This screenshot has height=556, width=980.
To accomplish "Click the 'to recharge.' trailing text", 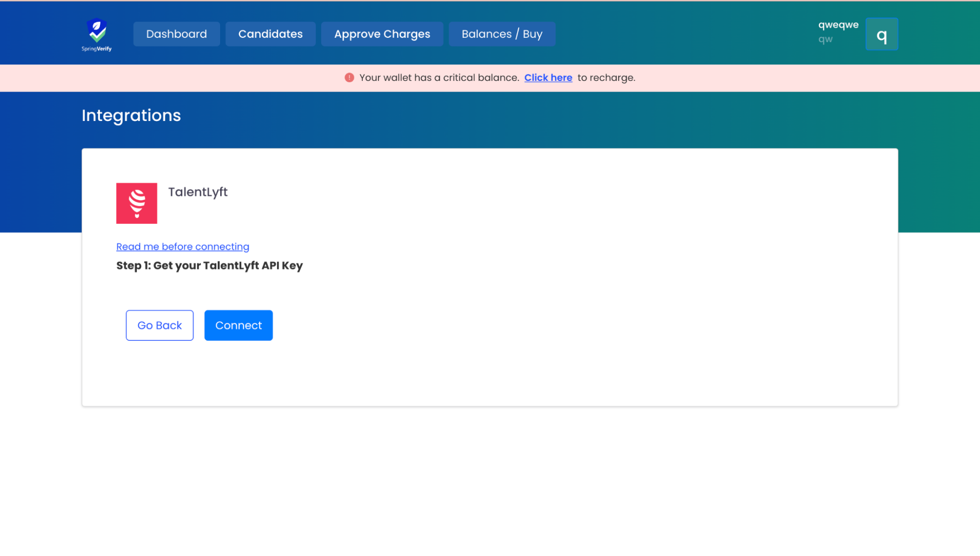I will (606, 77).
